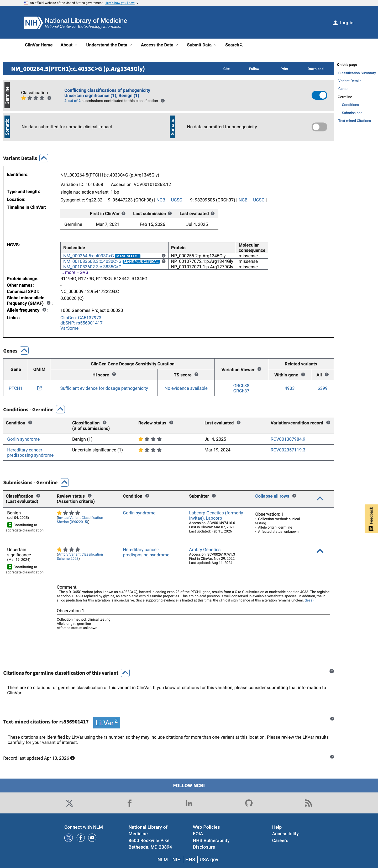
Task: Click help icon beside HI score
Action: 114,374
